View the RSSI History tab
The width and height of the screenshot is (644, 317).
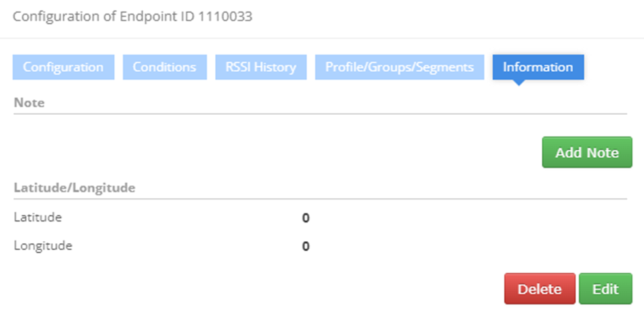click(261, 67)
